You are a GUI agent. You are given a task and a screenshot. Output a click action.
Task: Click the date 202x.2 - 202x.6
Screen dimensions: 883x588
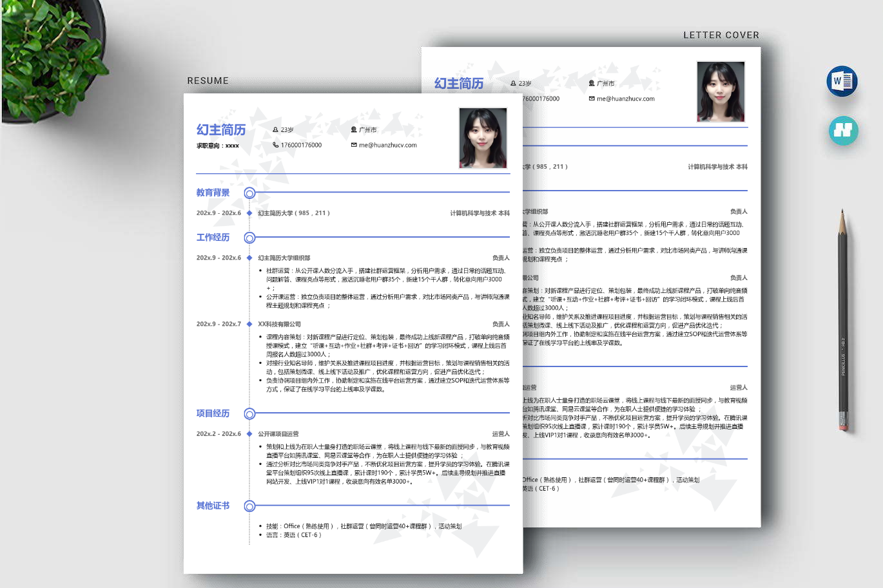click(218, 434)
